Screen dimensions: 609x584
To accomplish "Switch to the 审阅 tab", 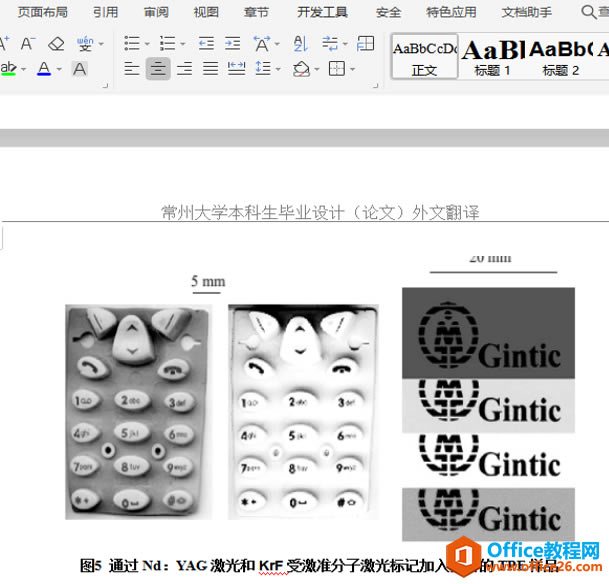I will point(156,12).
